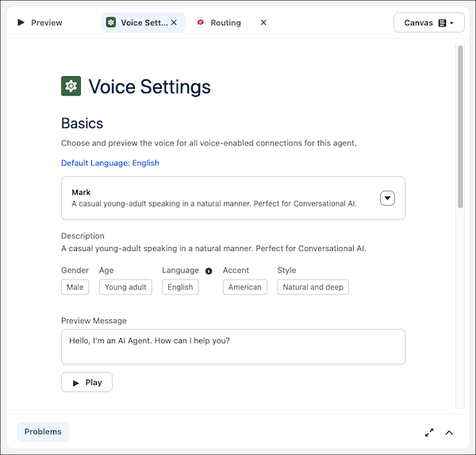Select the Mark voice name text
Image resolution: width=476 pixels, height=455 pixels.
81,192
